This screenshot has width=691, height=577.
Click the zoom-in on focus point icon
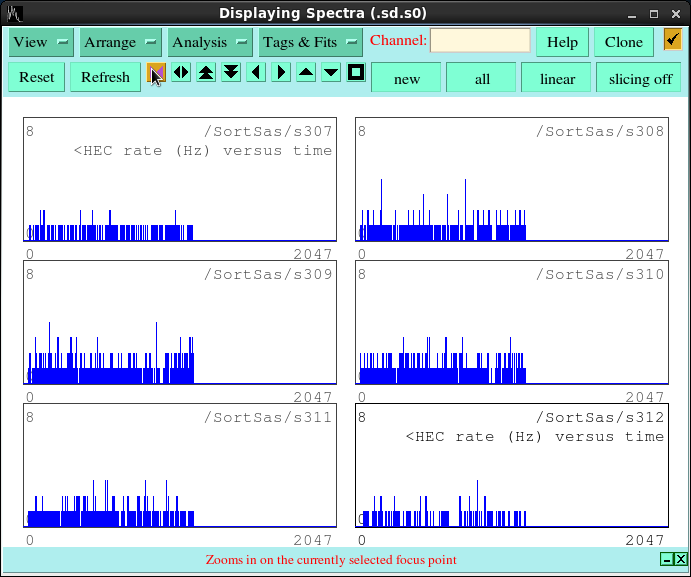(x=156, y=73)
